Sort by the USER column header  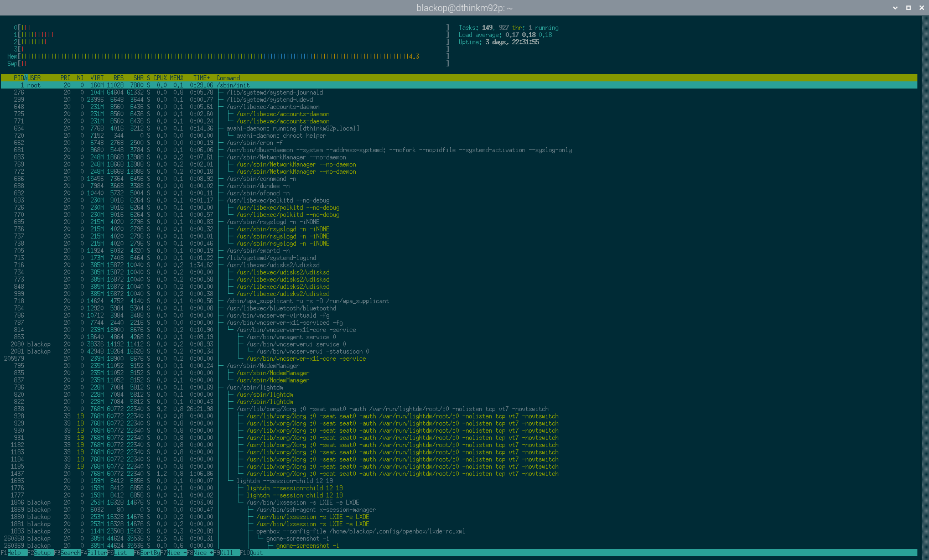click(x=34, y=78)
